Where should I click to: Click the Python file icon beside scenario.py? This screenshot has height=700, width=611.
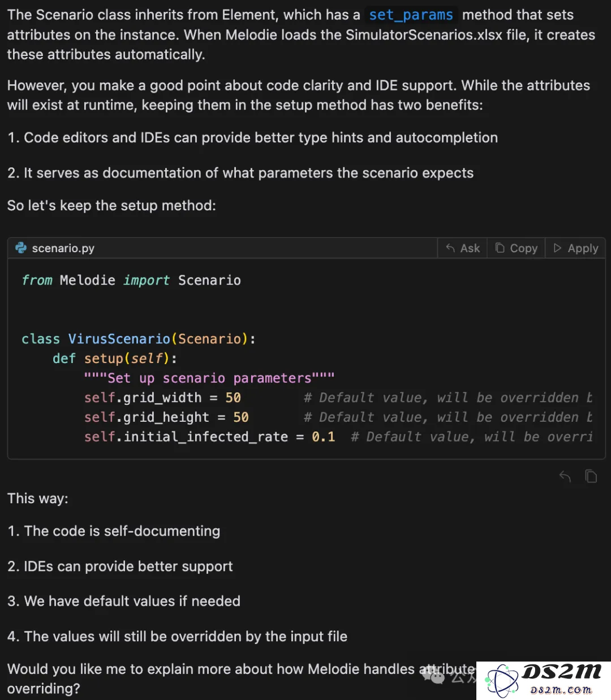point(21,248)
